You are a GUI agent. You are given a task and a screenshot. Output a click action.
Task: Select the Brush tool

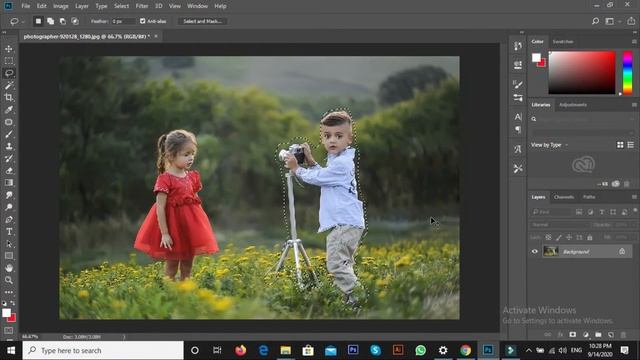(9, 134)
